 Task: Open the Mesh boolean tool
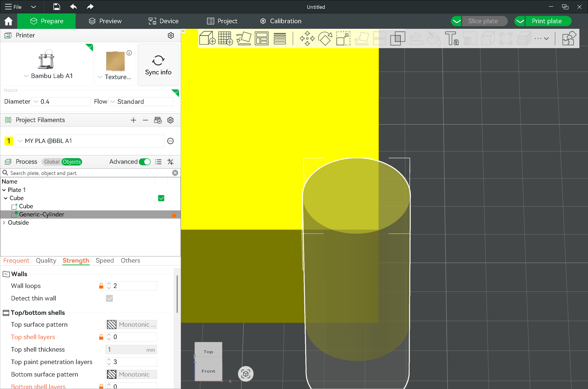[397, 38]
